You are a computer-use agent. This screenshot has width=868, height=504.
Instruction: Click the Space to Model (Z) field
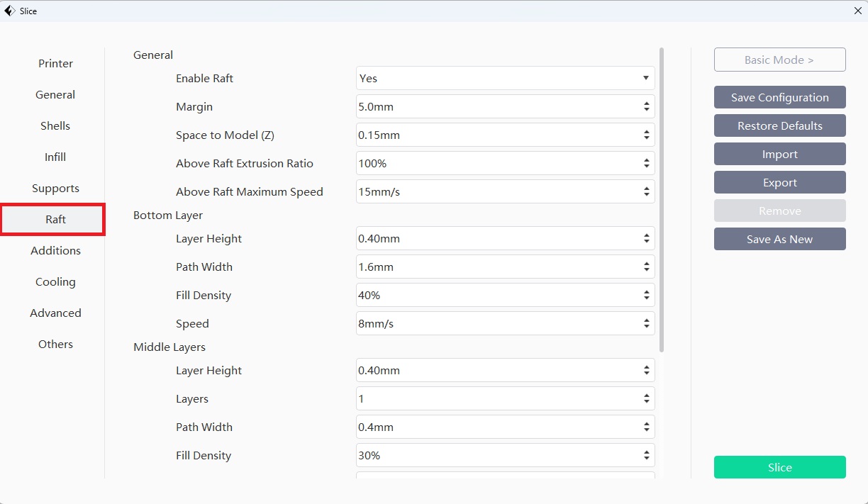pyautogui.click(x=496, y=135)
